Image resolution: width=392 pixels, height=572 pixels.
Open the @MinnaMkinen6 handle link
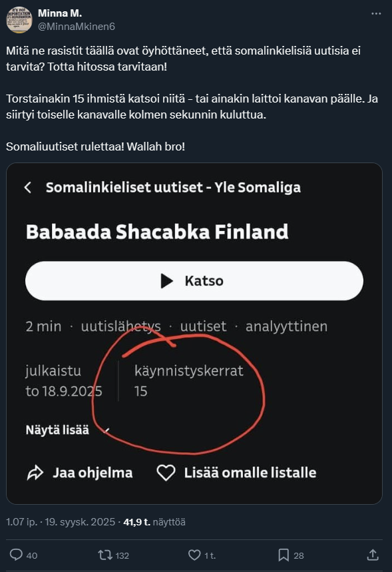pyautogui.click(x=77, y=27)
